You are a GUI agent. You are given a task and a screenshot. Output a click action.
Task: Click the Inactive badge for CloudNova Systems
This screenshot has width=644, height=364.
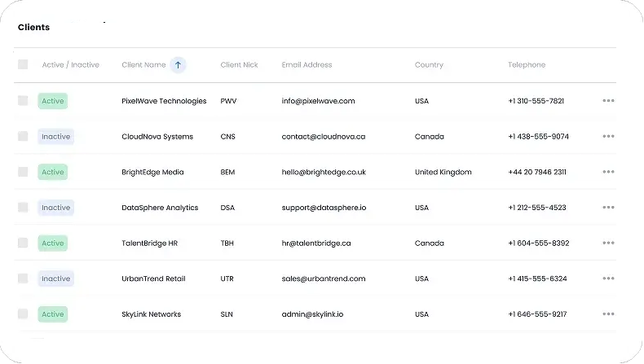[x=56, y=137]
